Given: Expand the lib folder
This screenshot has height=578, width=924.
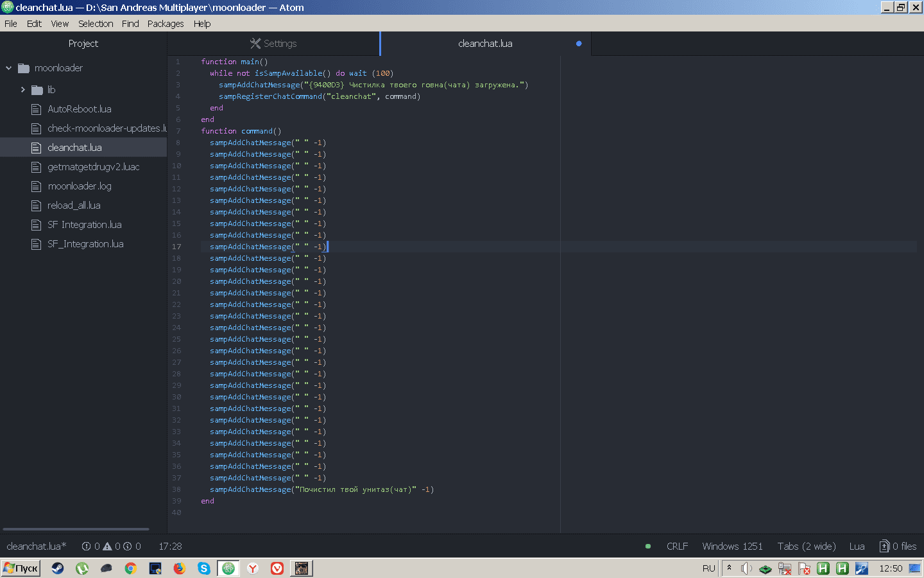Looking at the screenshot, I should pyautogui.click(x=23, y=90).
